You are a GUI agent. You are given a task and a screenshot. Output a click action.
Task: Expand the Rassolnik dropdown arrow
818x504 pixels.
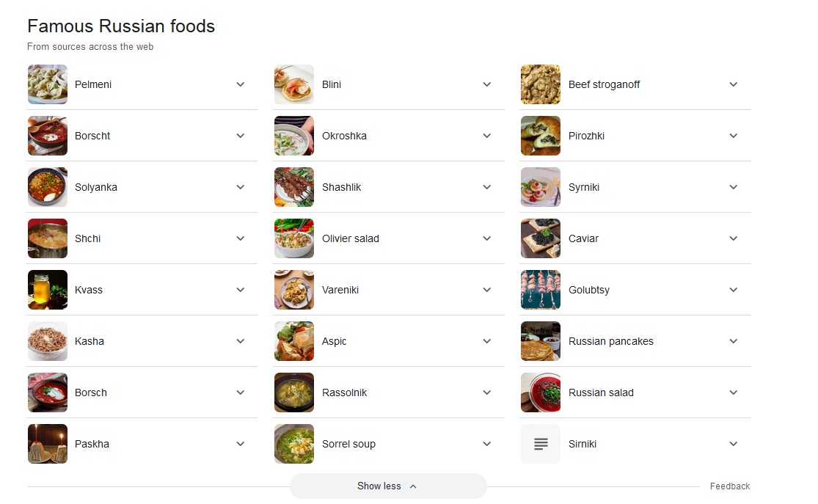point(487,392)
